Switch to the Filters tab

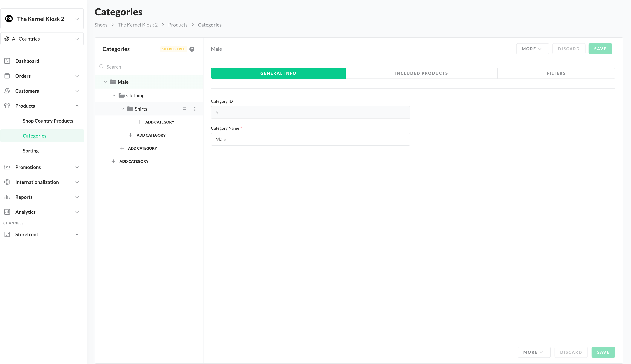[556, 73]
